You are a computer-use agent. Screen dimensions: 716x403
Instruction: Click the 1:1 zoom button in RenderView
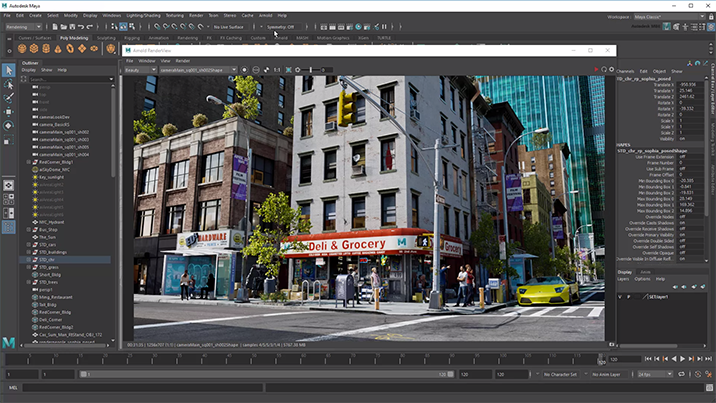pyautogui.click(x=277, y=70)
